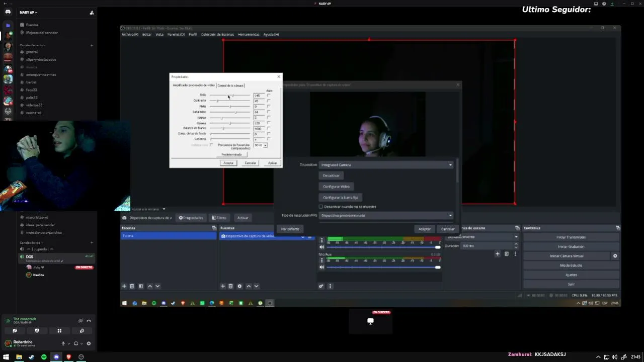Open audio mixer three-dot menu icon
Screen dimensions: 644x362
(330, 286)
